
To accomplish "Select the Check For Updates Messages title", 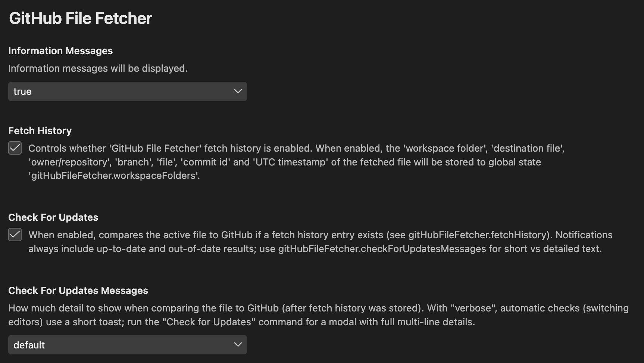I will 78,291.
